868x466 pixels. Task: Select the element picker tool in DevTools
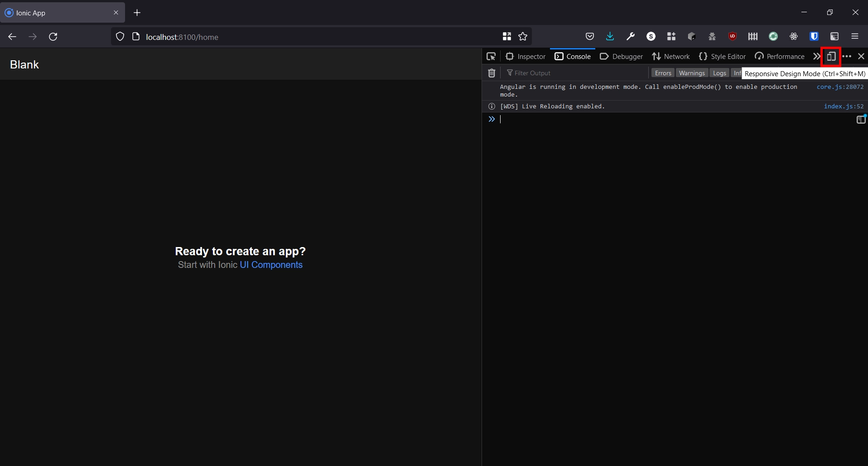pos(492,56)
